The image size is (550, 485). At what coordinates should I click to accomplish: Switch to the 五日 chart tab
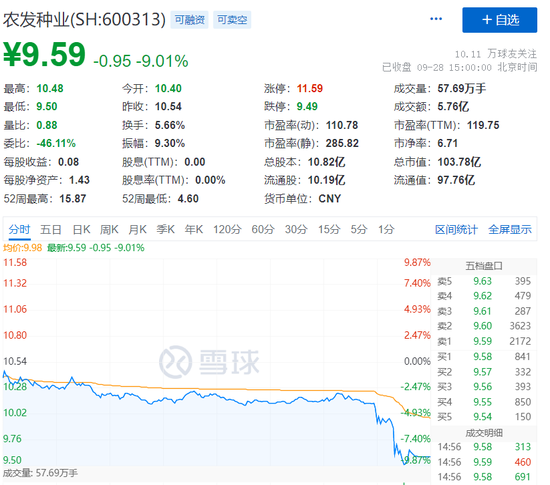click(x=51, y=230)
